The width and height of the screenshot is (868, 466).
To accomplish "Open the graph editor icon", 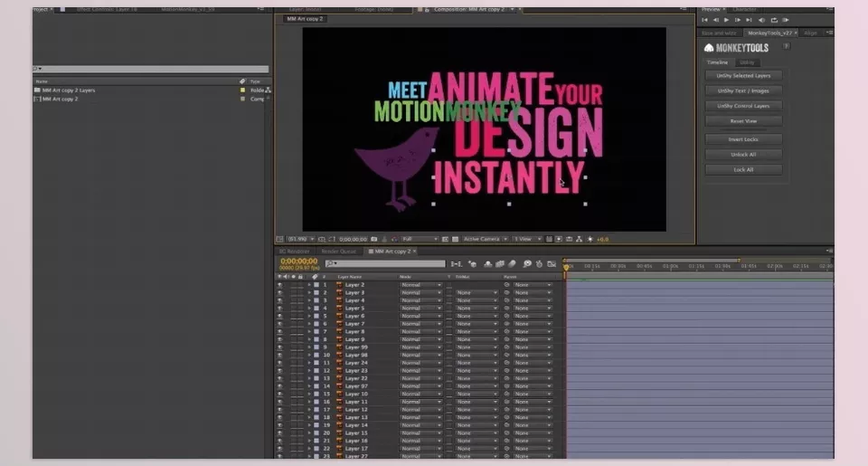I will click(x=552, y=264).
